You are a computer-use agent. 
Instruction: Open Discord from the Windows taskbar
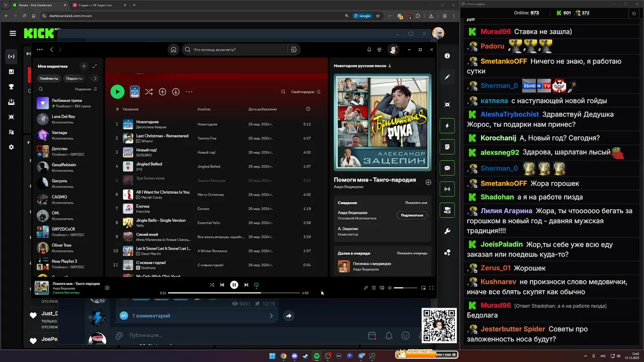coord(294,356)
